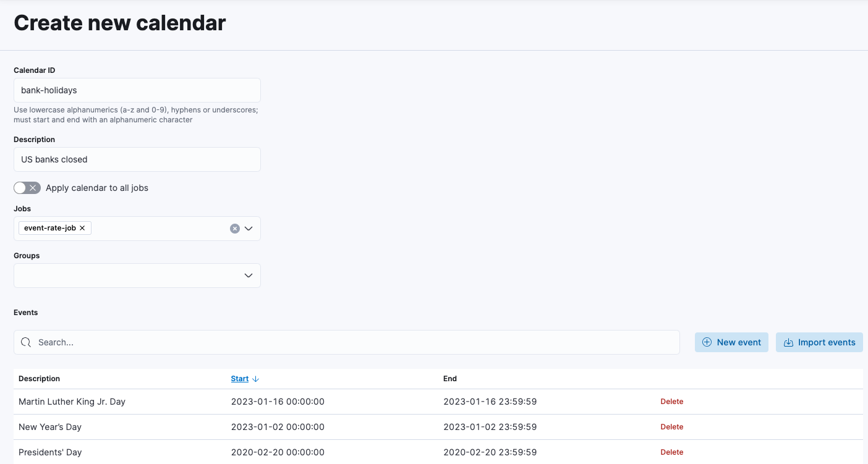Click the Import events button
This screenshot has width=868, height=464.
[819, 342]
